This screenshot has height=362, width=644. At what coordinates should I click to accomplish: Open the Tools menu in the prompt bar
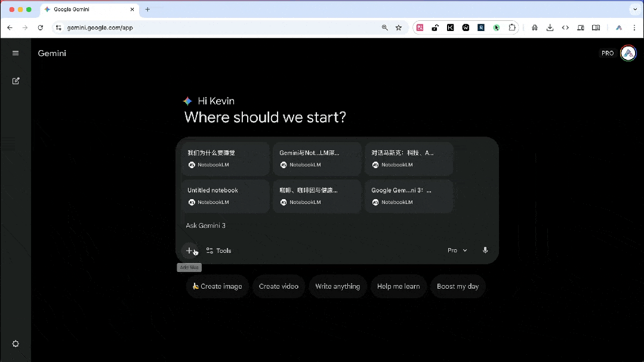coord(218,250)
